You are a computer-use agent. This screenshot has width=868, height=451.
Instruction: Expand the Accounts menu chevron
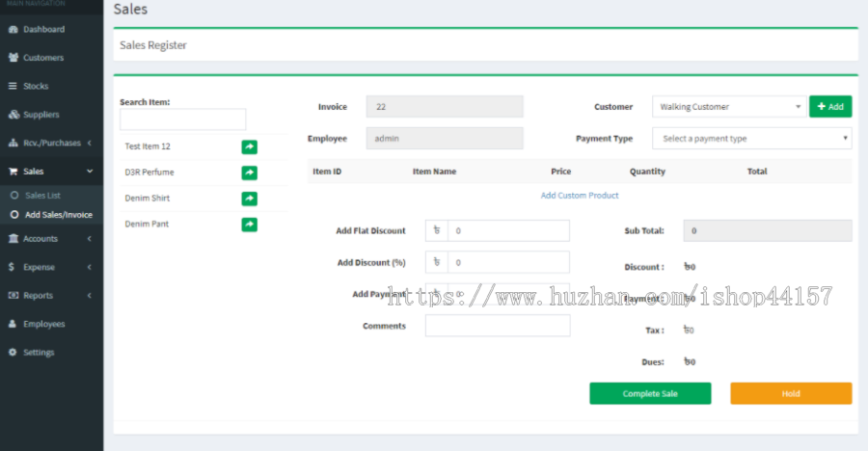pos(90,238)
